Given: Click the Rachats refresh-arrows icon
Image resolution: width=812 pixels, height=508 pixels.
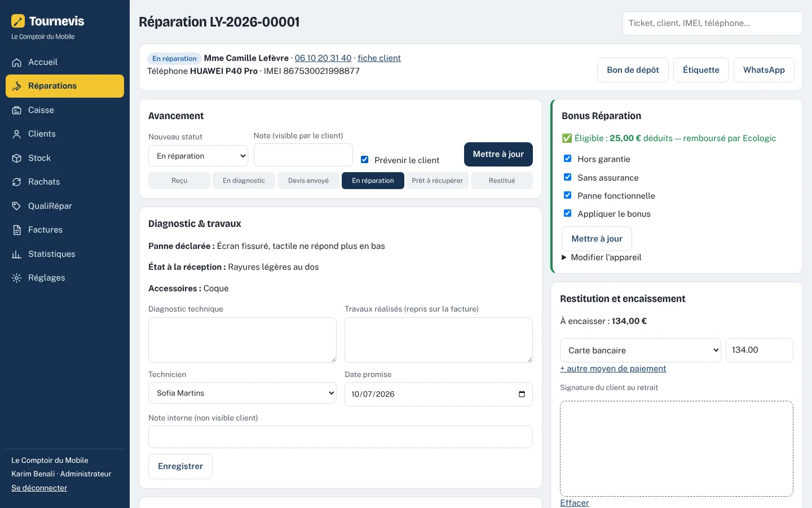Looking at the screenshot, I should pos(17,182).
